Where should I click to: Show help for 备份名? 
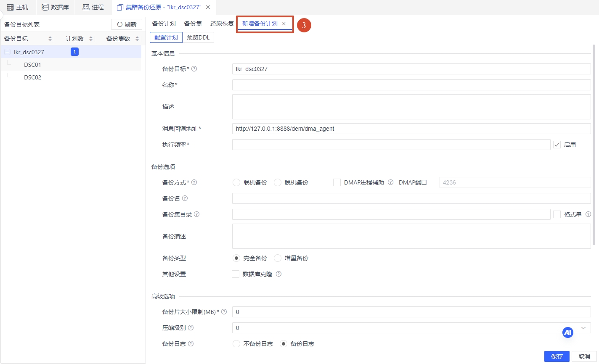click(185, 198)
